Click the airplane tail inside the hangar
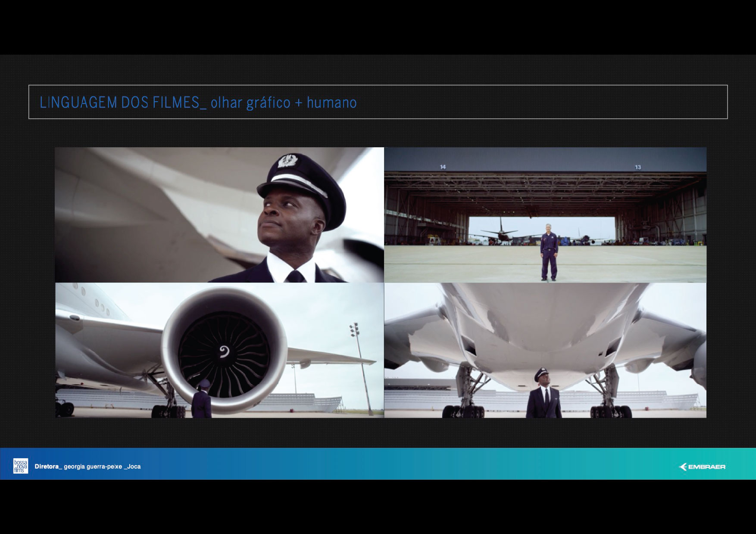The width and height of the screenshot is (756, 534). pos(501,227)
